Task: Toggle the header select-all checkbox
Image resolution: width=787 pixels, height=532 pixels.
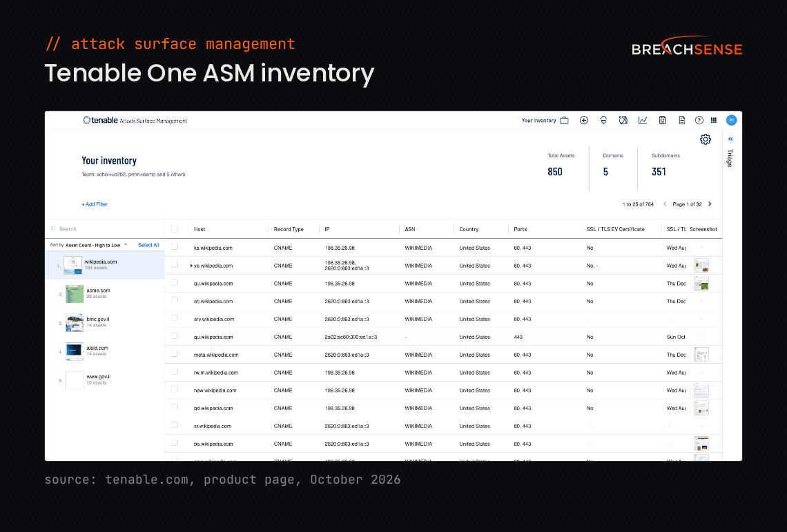Action: 174,229
